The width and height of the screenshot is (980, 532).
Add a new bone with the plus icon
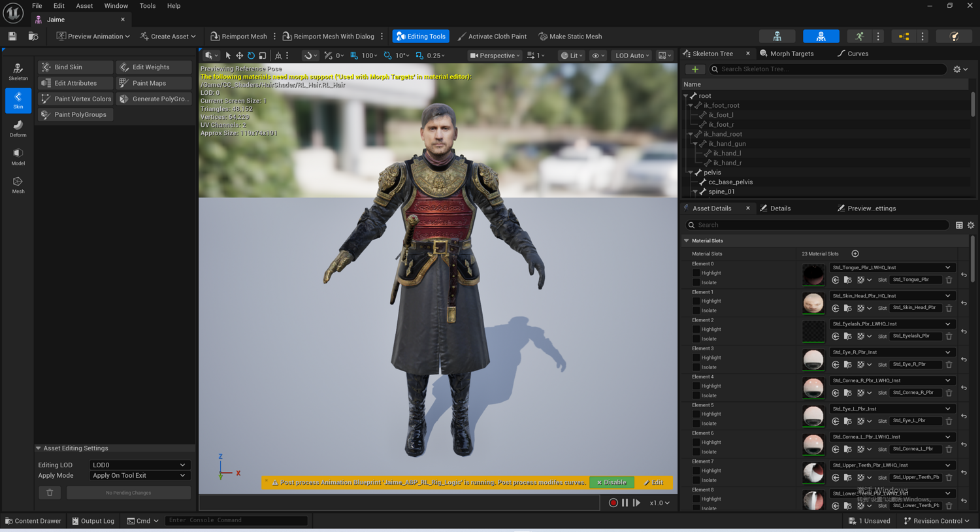point(695,69)
